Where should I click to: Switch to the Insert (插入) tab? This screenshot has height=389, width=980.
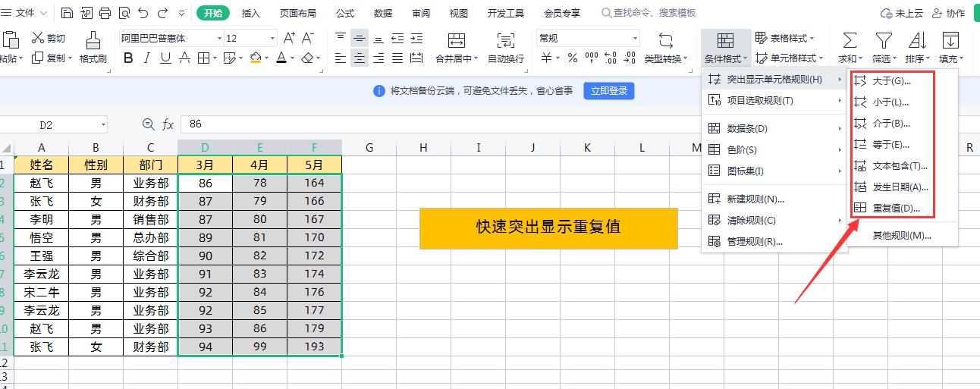click(250, 13)
